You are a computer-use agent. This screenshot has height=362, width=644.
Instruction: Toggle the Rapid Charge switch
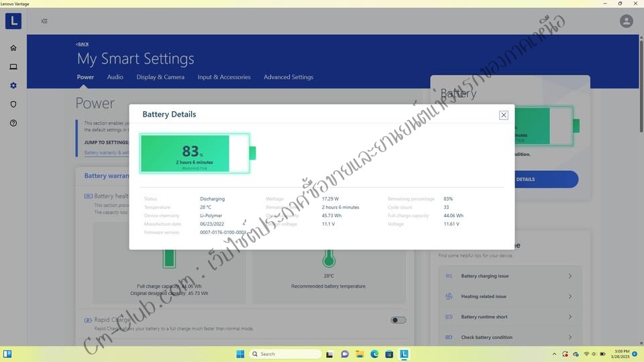[398, 320]
